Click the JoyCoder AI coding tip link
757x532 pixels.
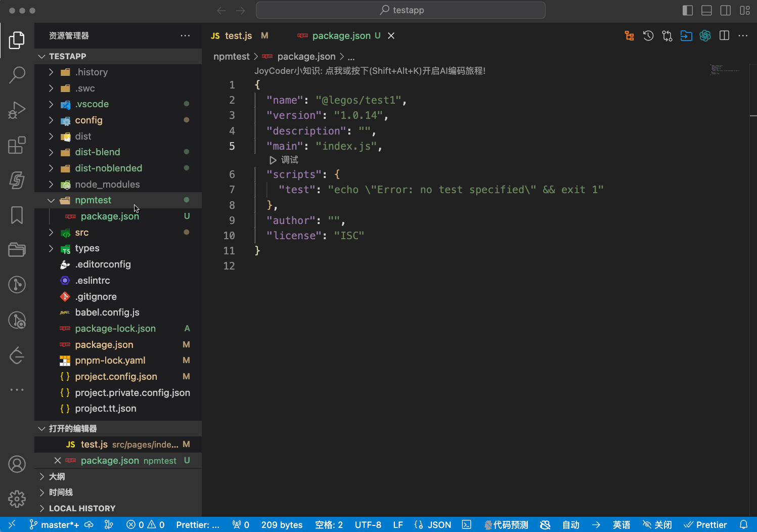370,71
